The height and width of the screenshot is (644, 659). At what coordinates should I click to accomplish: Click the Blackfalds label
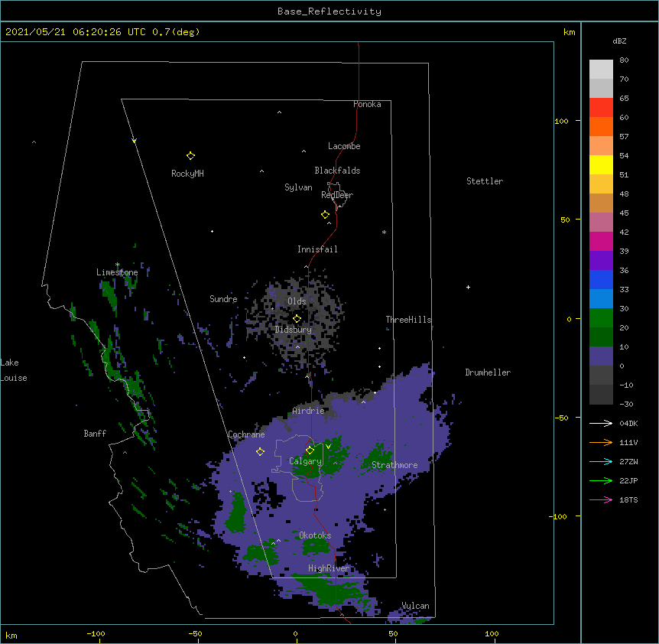(x=337, y=171)
